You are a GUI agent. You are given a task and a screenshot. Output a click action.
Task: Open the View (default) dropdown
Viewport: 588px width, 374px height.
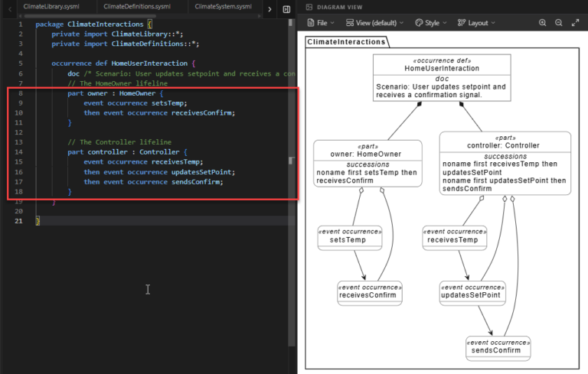pyautogui.click(x=374, y=23)
